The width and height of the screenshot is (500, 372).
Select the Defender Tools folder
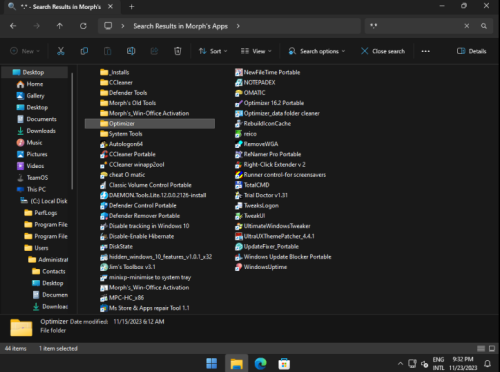[124, 93]
